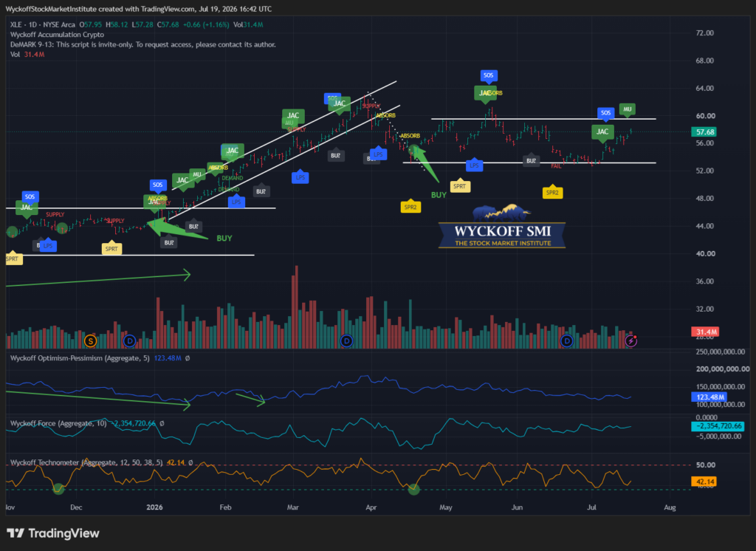Screen dimensions: 756x551
Task: Click the orange S split marker icon
Action: [x=90, y=341]
